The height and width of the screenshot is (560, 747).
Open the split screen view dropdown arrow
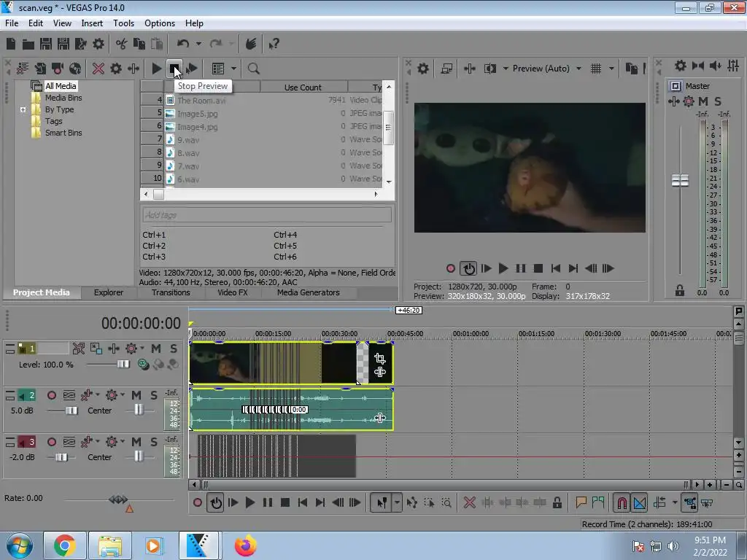506,69
